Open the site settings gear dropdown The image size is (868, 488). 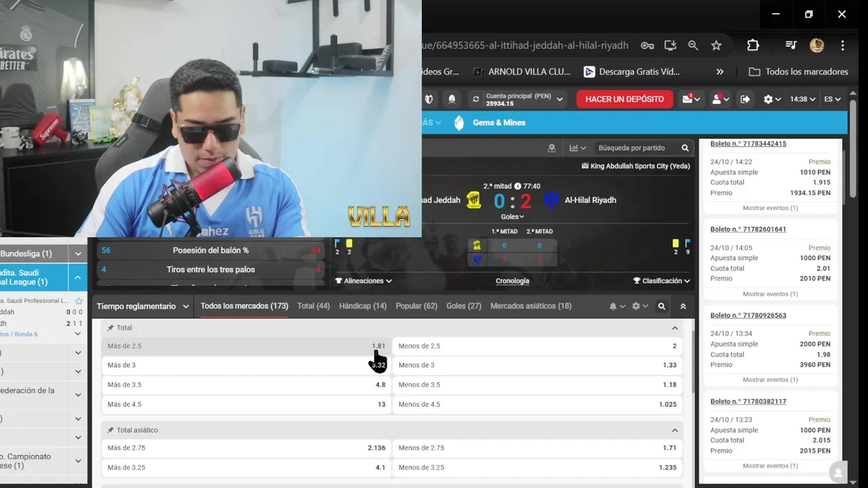point(772,99)
